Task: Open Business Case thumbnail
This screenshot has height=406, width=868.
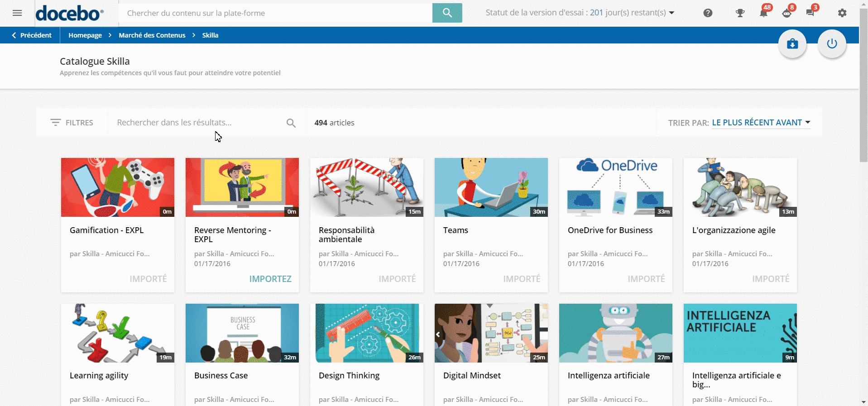Action: 242,333
